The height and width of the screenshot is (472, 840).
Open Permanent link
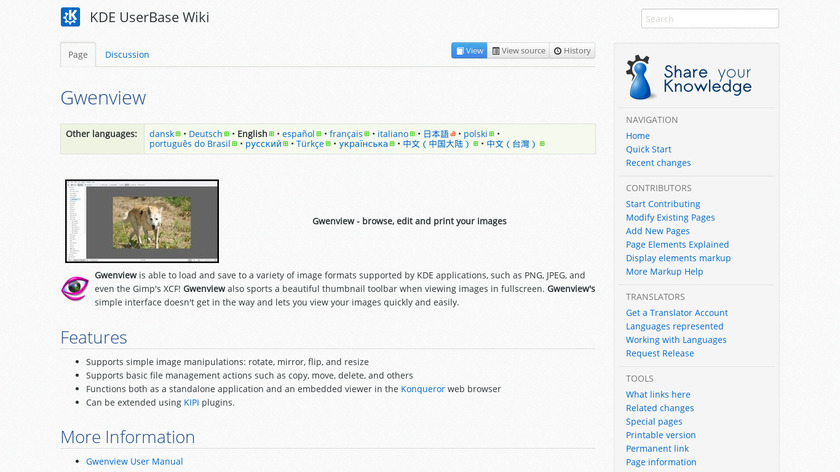coord(657,448)
